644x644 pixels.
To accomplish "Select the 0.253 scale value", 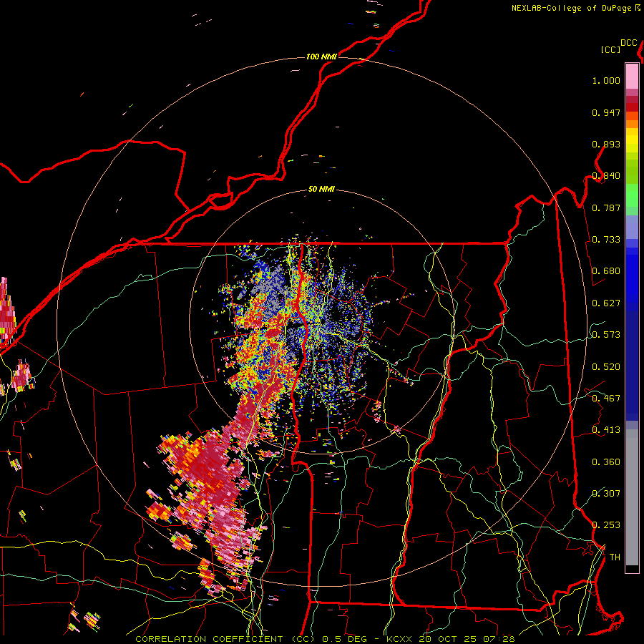I will click(606, 525).
